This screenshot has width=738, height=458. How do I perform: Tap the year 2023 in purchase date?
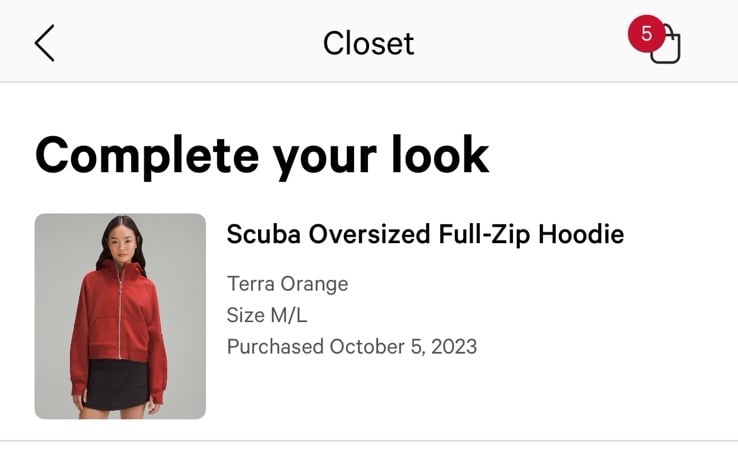(x=454, y=347)
